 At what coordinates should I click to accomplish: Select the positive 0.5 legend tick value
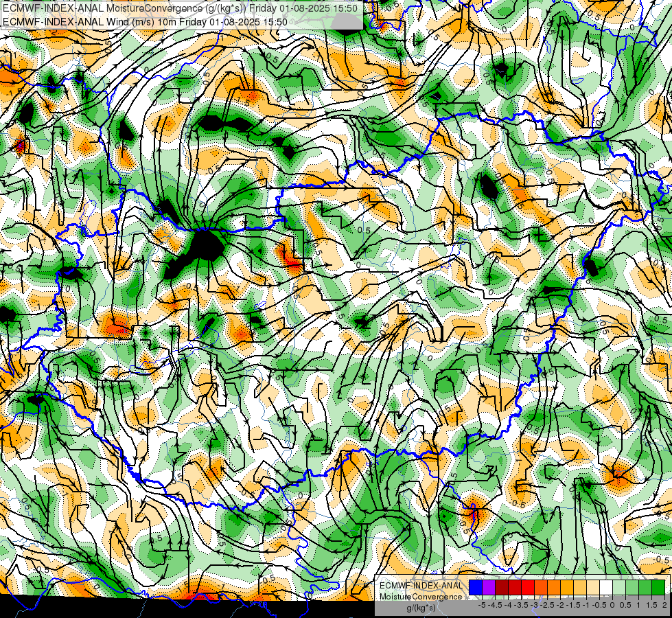(625, 605)
